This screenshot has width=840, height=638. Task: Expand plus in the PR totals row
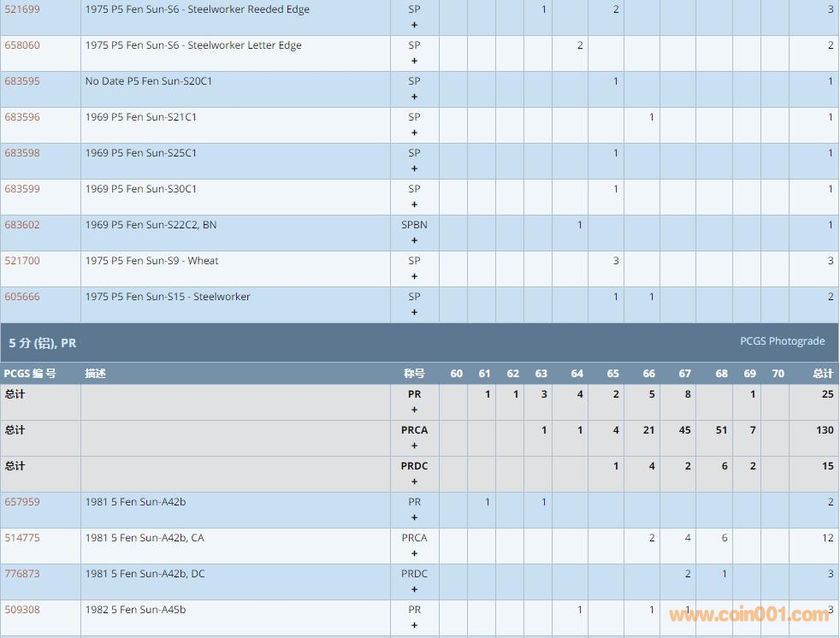pyautogui.click(x=415, y=410)
